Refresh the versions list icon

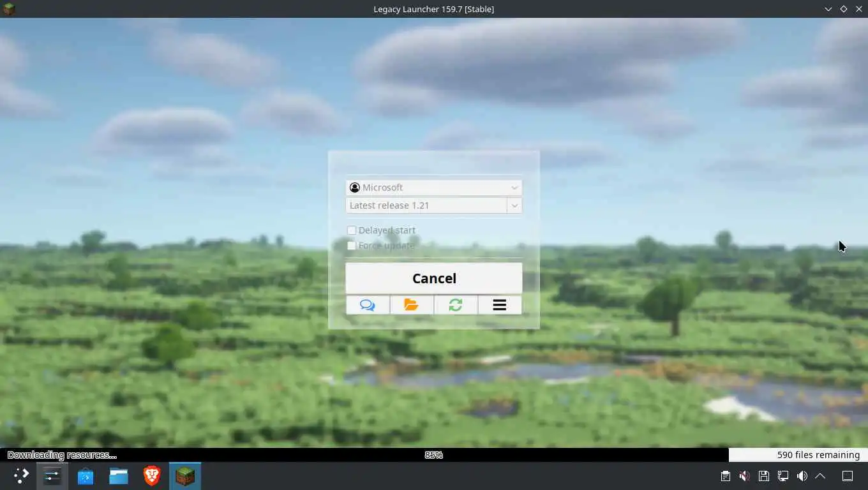(x=456, y=305)
